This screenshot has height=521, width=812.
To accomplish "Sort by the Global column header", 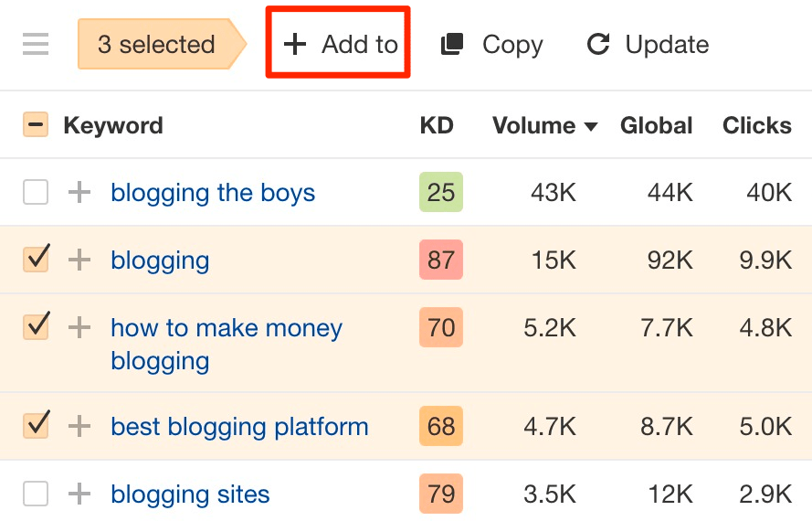I will [x=656, y=125].
